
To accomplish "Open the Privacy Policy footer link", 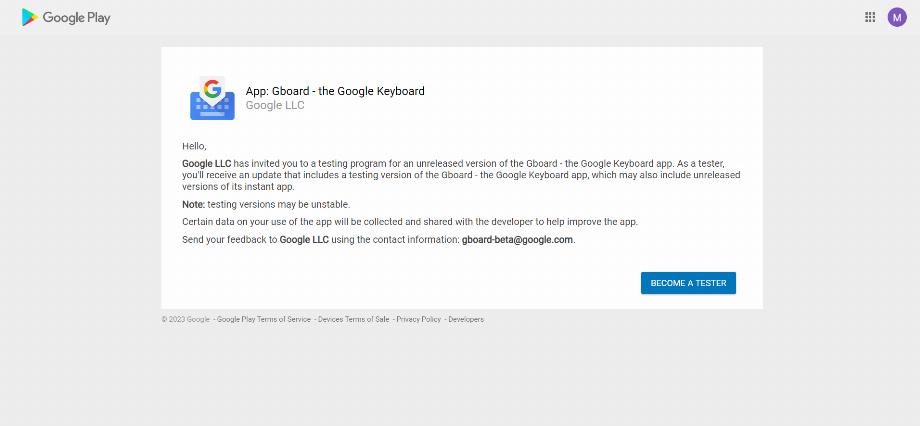I will tap(418, 319).
